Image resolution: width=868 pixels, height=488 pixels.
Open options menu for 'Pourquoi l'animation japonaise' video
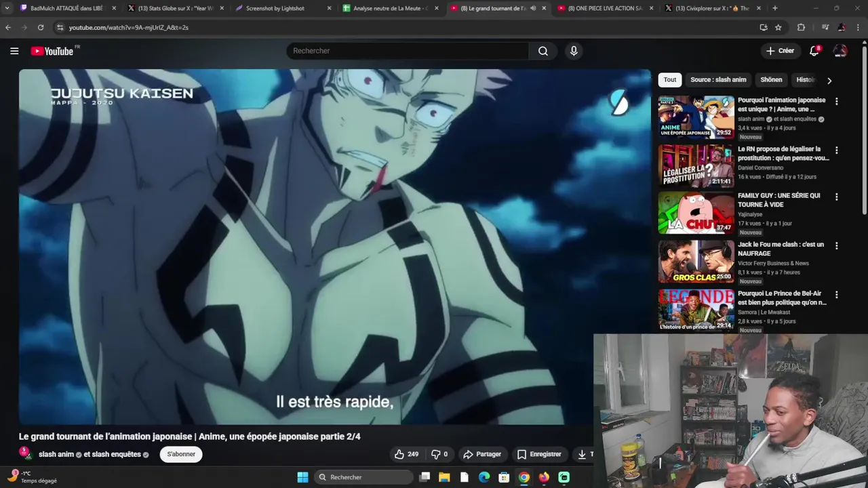coord(836,101)
